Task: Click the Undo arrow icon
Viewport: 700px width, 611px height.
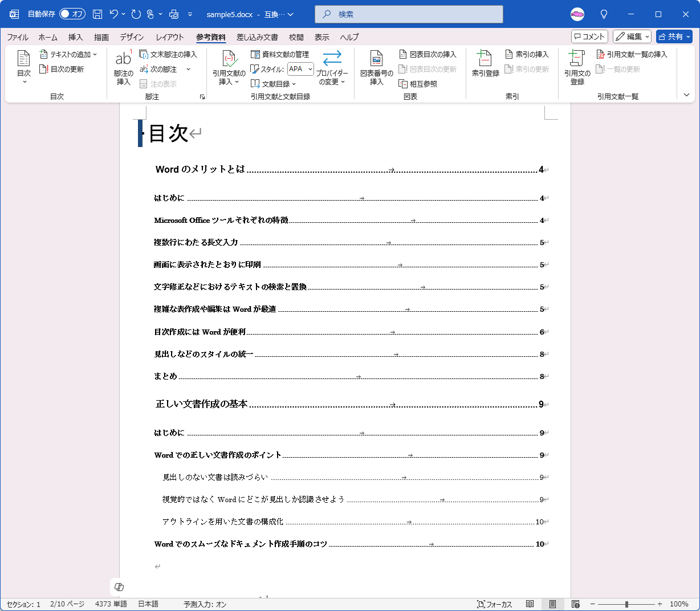Action: [113, 14]
